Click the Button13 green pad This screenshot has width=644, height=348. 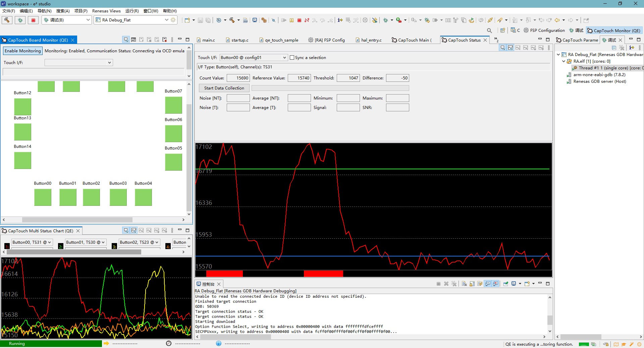pos(22,132)
